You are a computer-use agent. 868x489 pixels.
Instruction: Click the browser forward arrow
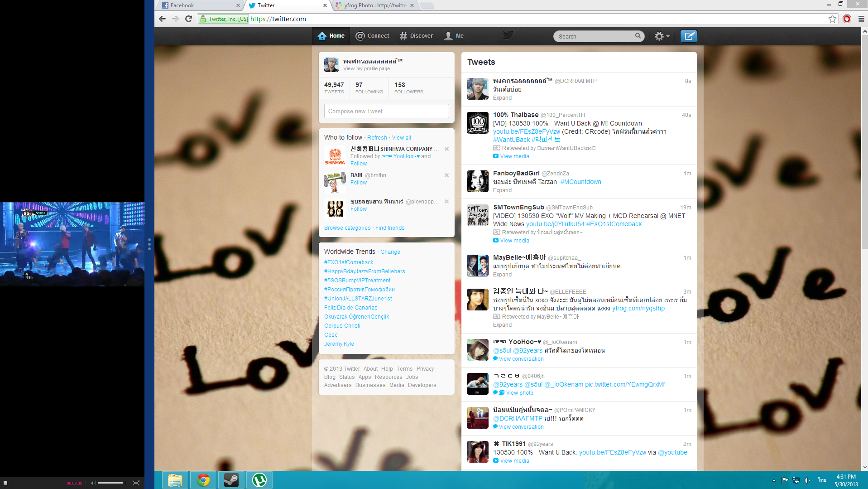(176, 19)
